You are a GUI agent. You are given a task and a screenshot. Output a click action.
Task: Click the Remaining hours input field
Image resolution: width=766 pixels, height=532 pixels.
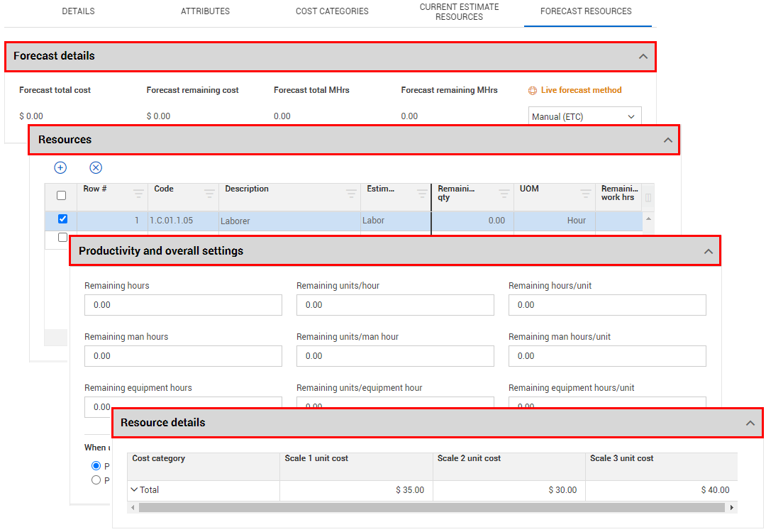[x=183, y=305]
